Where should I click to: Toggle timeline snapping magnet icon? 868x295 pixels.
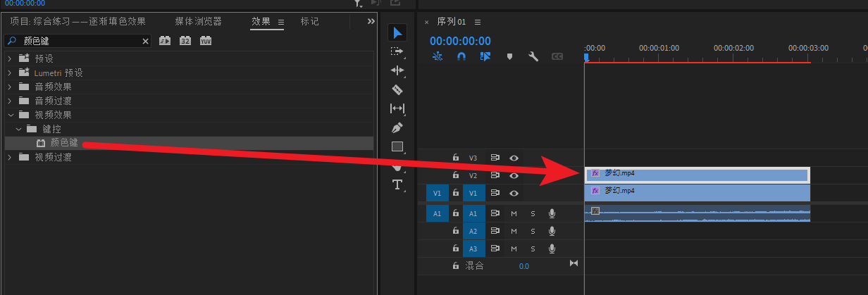tap(461, 56)
